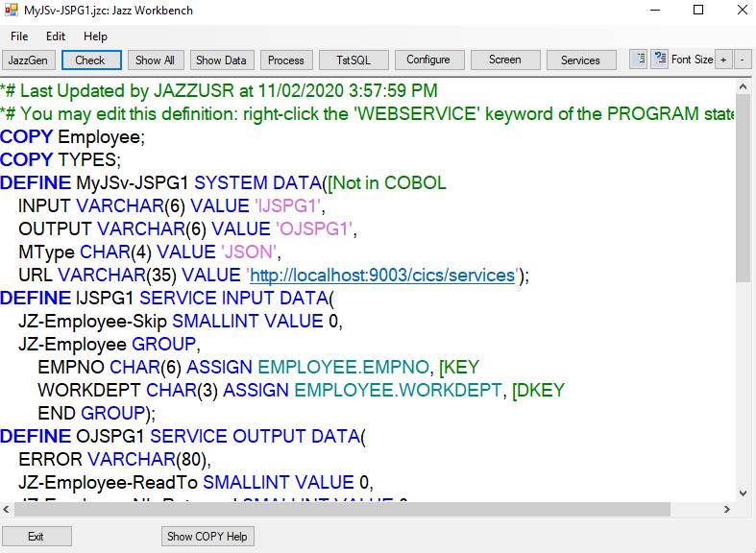Open the Help menu
The height and width of the screenshot is (553, 756).
95,36
